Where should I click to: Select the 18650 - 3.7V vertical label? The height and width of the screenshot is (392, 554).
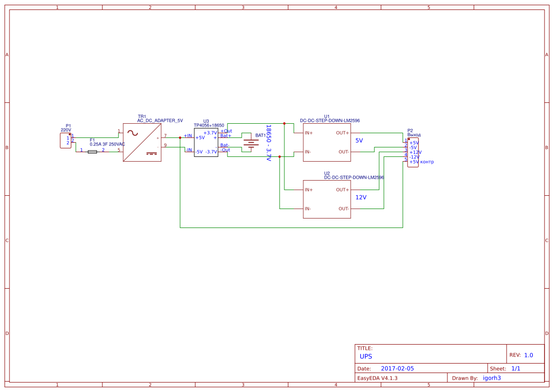(x=268, y=142)
